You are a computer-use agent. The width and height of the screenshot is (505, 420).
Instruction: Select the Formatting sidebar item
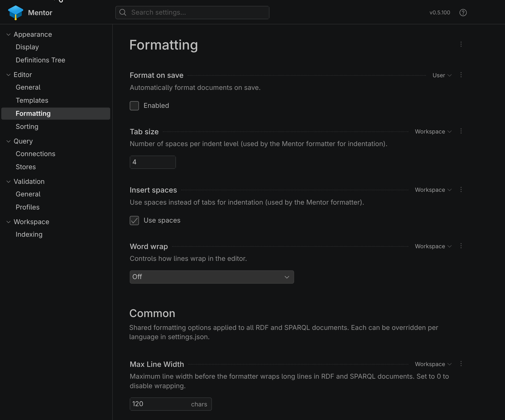[56, 113]
